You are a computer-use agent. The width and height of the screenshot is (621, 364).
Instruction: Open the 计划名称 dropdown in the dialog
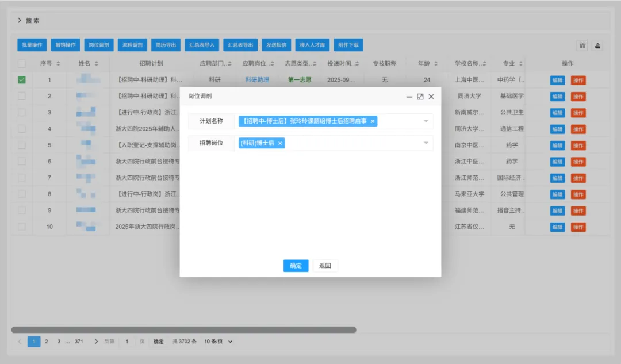tap(425, 121)
